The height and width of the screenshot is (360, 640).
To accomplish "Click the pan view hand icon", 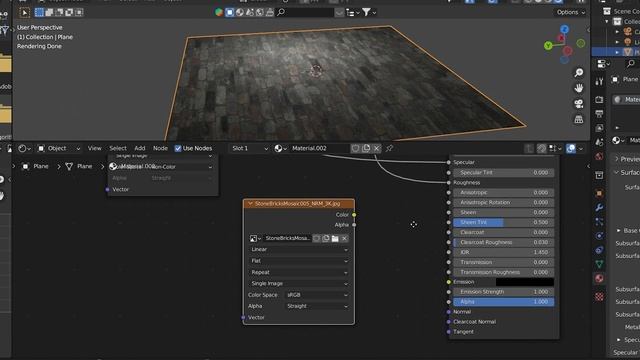I will (x=578, y=88).
